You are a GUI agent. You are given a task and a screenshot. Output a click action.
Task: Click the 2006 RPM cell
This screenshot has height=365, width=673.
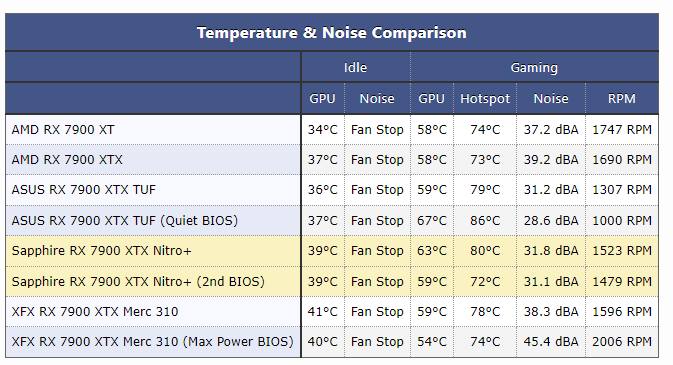pos(622,342)
